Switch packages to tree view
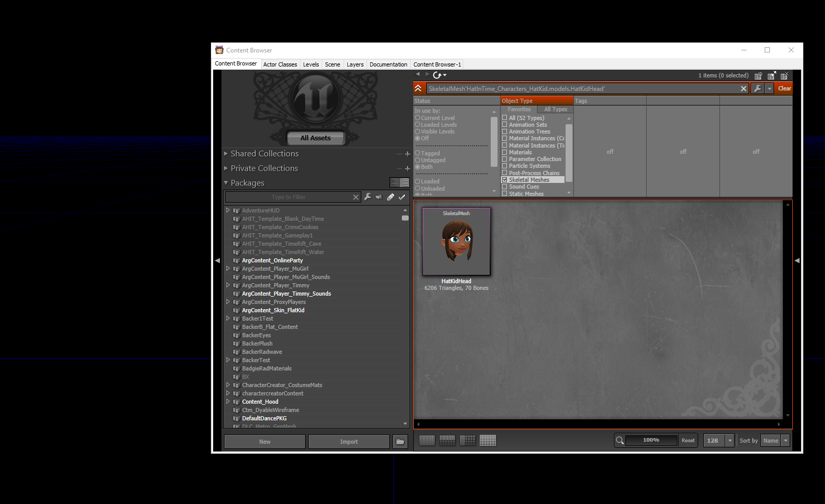Image resolution: width=825 pixels, height=504 pixels. coord(395,182)
